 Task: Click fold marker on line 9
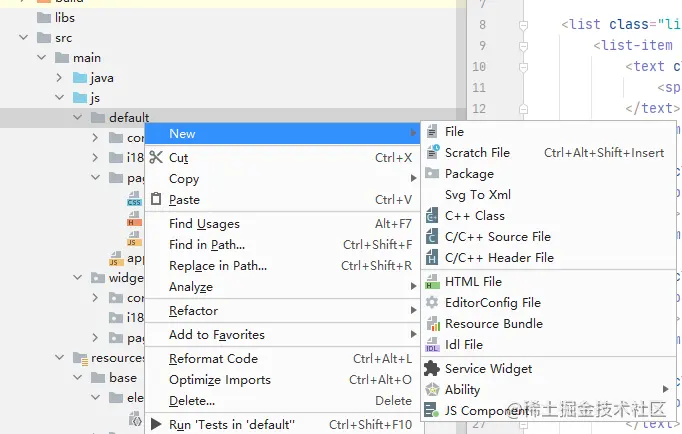(524, 46)
